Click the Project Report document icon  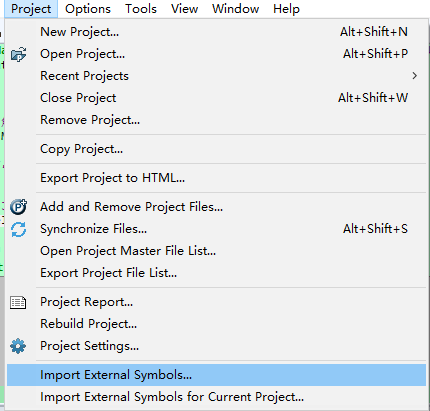[x=18, y=302]
